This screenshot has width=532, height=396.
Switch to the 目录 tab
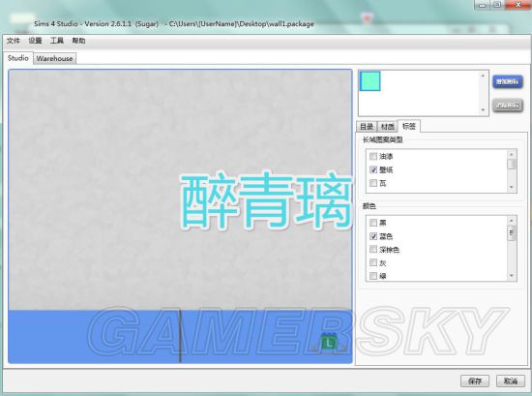(367, 127)
